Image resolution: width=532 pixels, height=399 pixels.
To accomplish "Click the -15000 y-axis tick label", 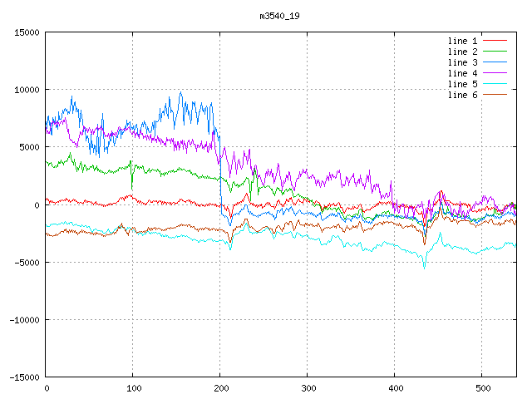I will click(x=24, y=377).
